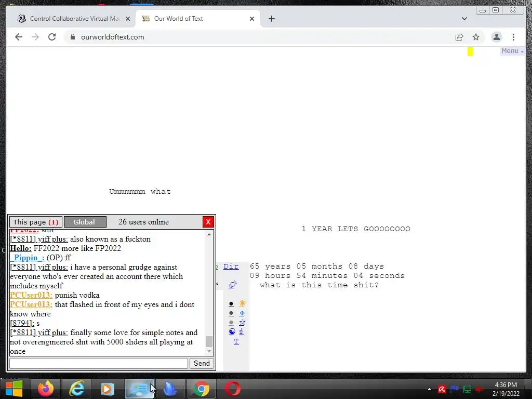Click the _Pippin_ username in chat

27,258
